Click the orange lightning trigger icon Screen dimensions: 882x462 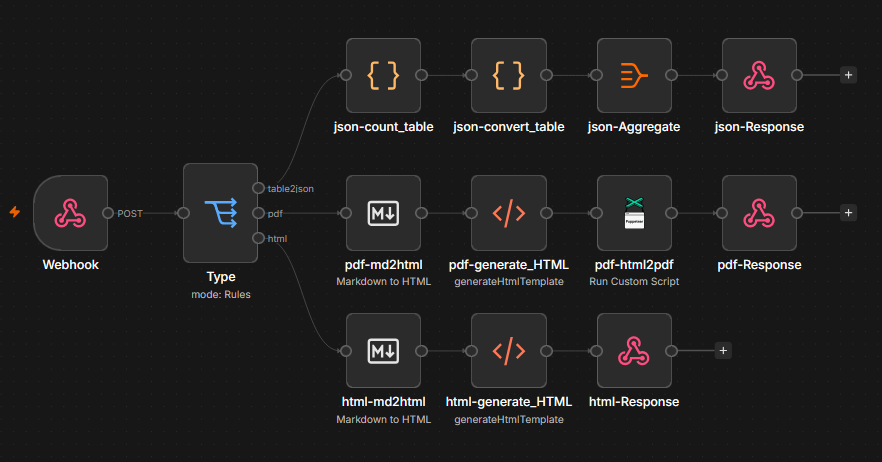[x=15, y=212]
